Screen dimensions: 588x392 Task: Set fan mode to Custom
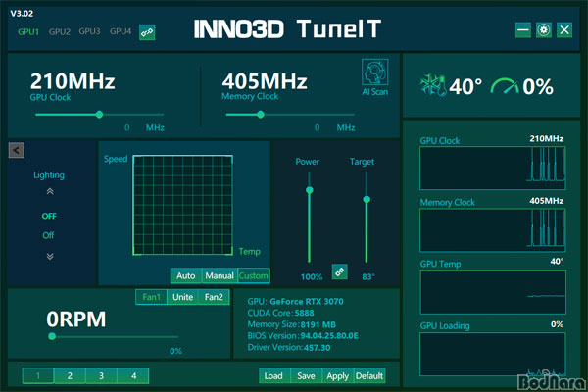click(x=254, y=275)
